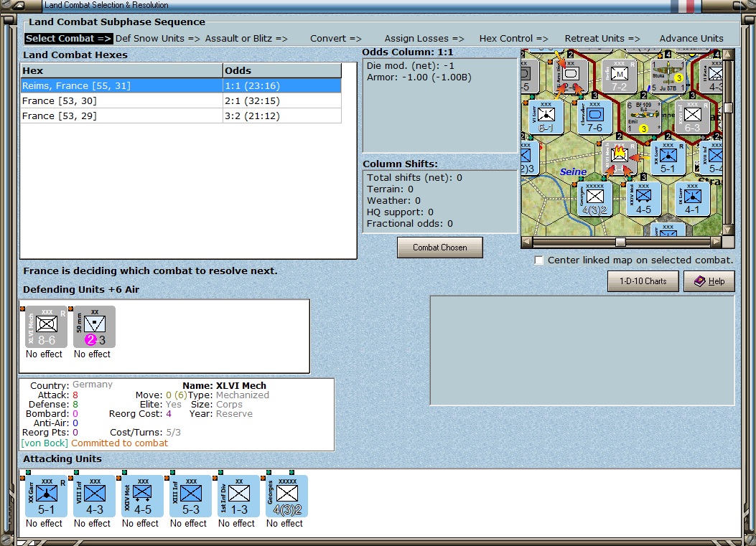Screen dimensions: 756x546
Task: Click the Def Snow Units subphase label
Action: [x=158, y=39]
